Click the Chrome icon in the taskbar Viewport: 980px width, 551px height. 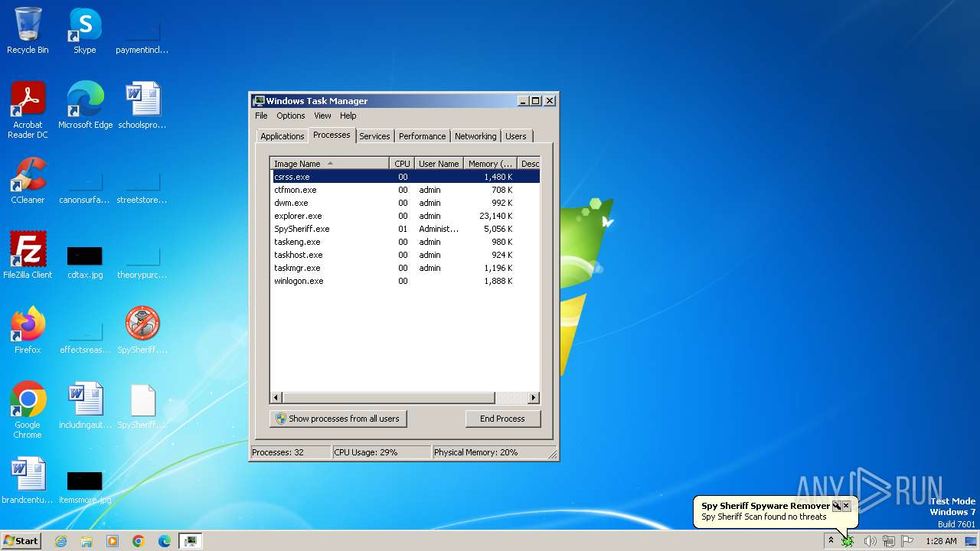coord(139,541)
